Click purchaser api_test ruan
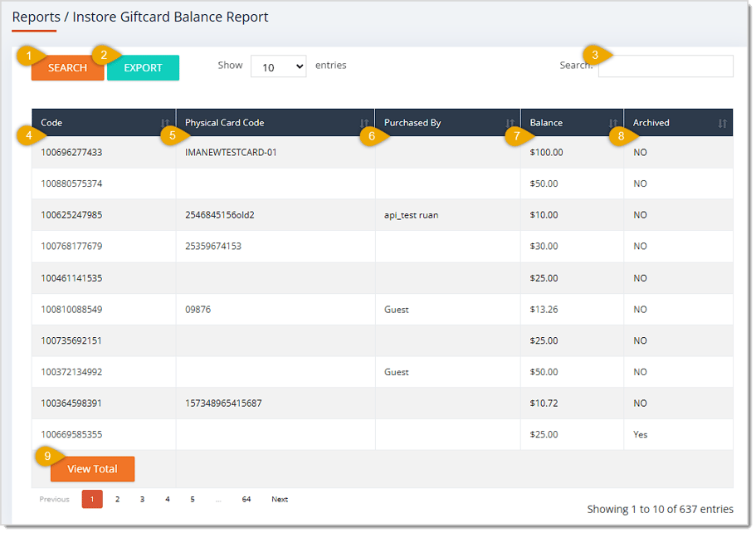 (412, 215)
